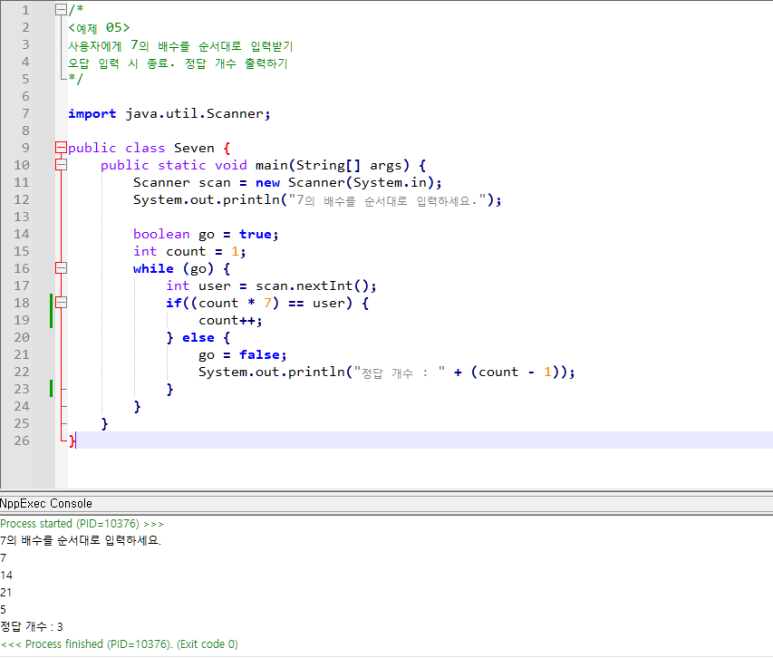Screen dimensions: 773x658
Task: Click the 'Process finished (PID=10376)' console line
Action: pyautogui.click(x=119, y=644)
